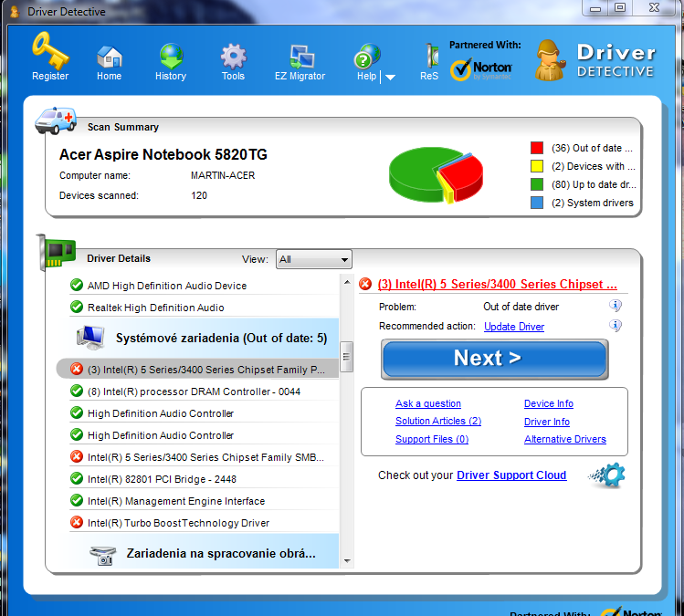Click the Driver Detective detective logo
Viewport: 684px width, 616px height.
click(550, 60)
